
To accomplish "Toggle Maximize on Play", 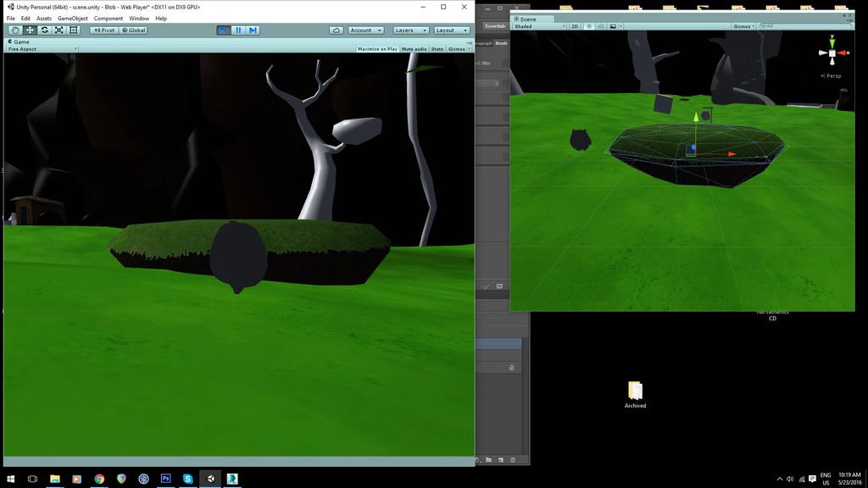I will pos(377,49).
